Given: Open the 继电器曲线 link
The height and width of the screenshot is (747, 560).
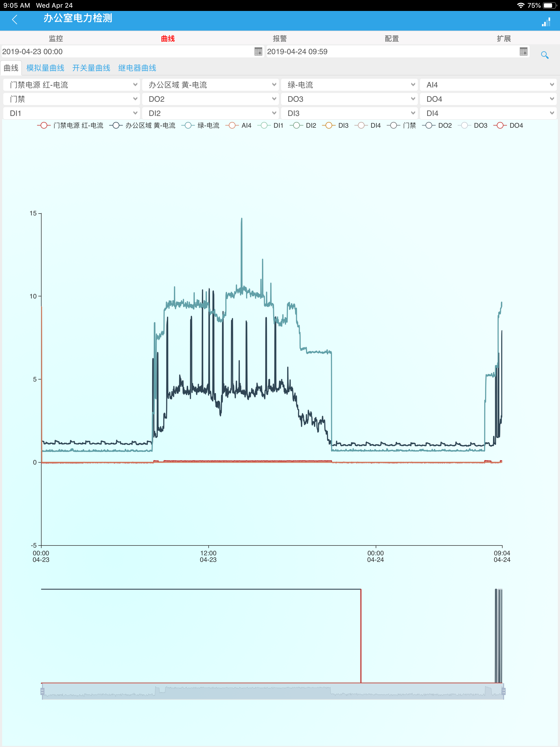Looking at the screenshot, I should click(137, 68).
